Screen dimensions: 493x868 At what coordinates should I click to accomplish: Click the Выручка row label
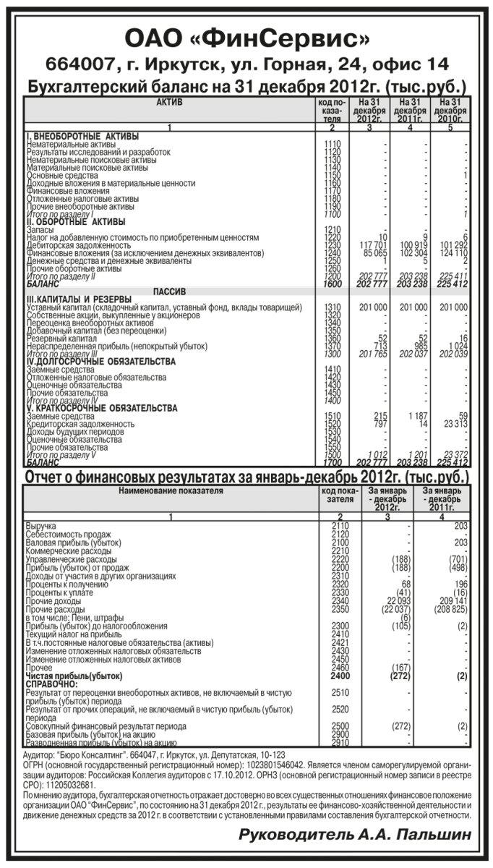click(40, 525)
